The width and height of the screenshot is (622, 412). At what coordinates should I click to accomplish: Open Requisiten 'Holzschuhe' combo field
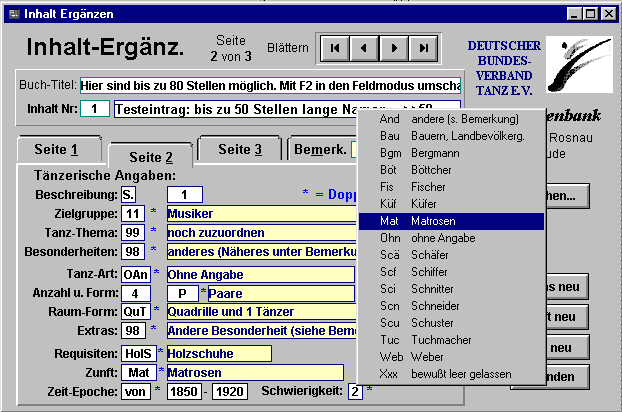[x=219, y=353]
